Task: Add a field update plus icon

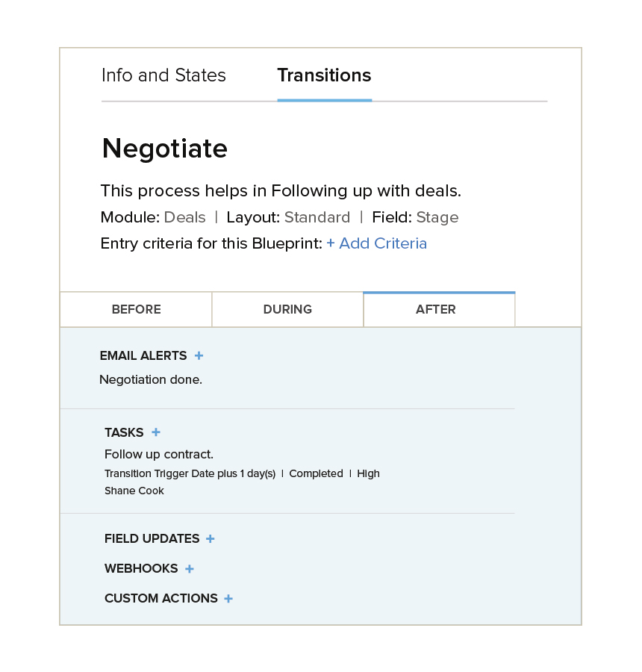Action: coord(210,538)
